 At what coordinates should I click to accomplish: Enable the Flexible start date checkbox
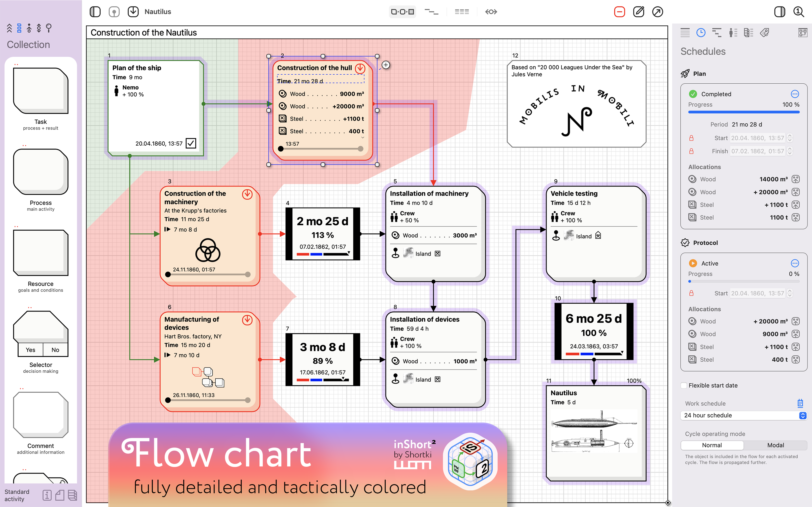click(x=683, y=385)
